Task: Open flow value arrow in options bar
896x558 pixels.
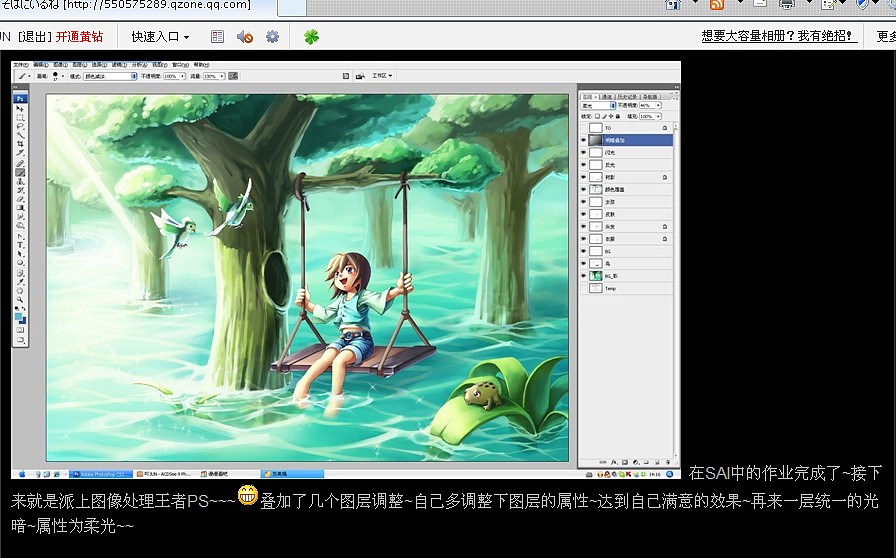Action: pyautogui.click(x=222, y=76)
